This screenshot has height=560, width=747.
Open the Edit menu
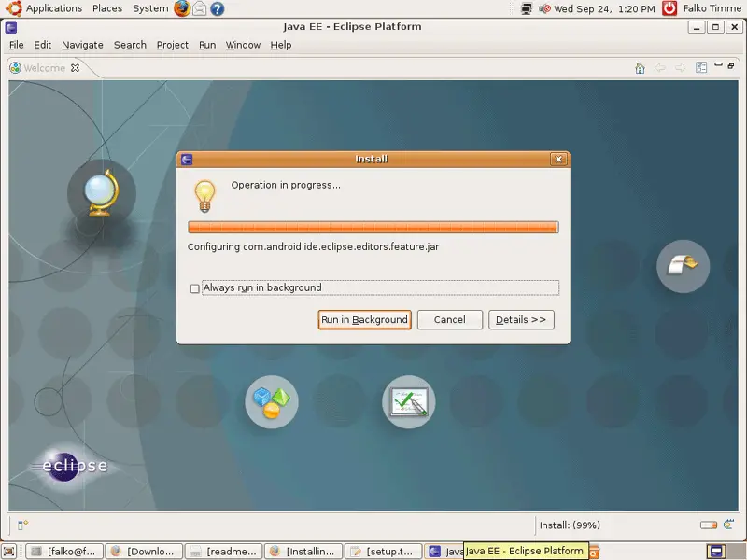[x=42, y=45]
